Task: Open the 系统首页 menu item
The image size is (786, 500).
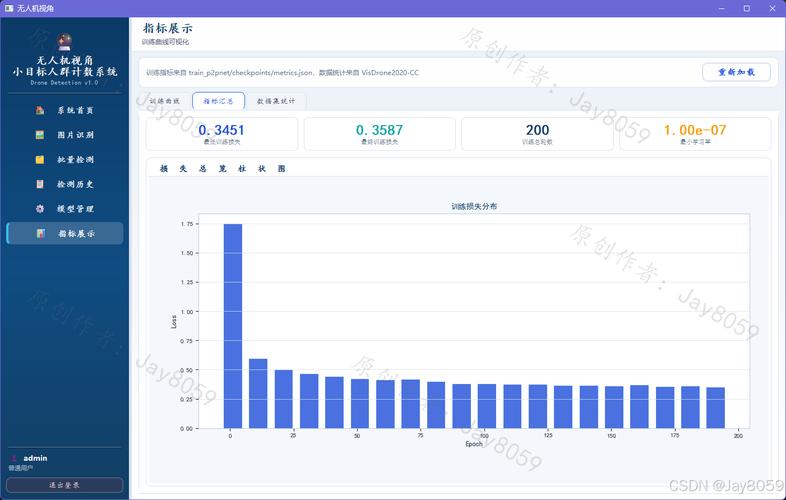Action: (64, 110)
